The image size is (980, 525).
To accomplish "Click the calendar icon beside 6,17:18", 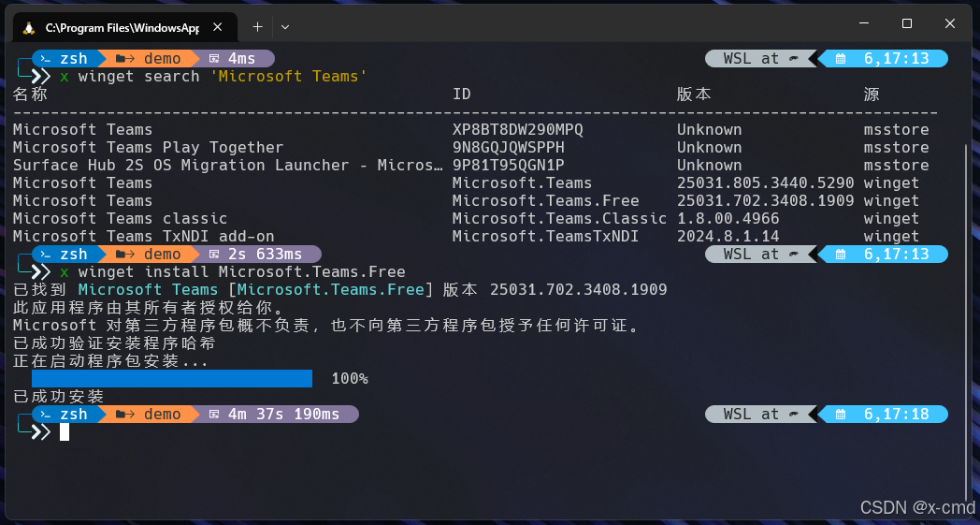I will [841, 415].
